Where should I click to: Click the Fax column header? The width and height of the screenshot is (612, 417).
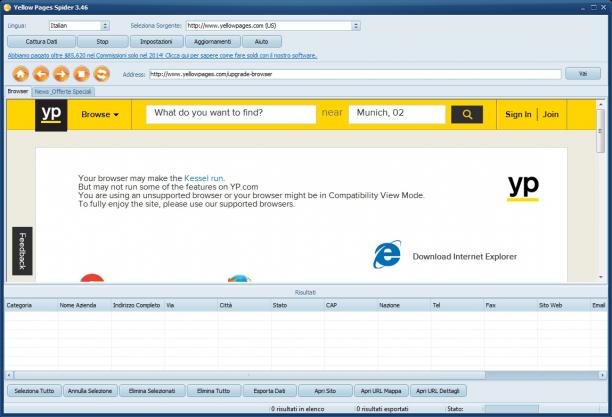click(x=511, y=305)
